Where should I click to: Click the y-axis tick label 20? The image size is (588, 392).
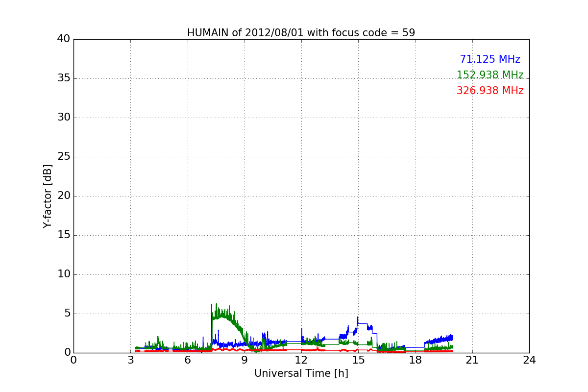pyautogui.click(x=64, y=196)
